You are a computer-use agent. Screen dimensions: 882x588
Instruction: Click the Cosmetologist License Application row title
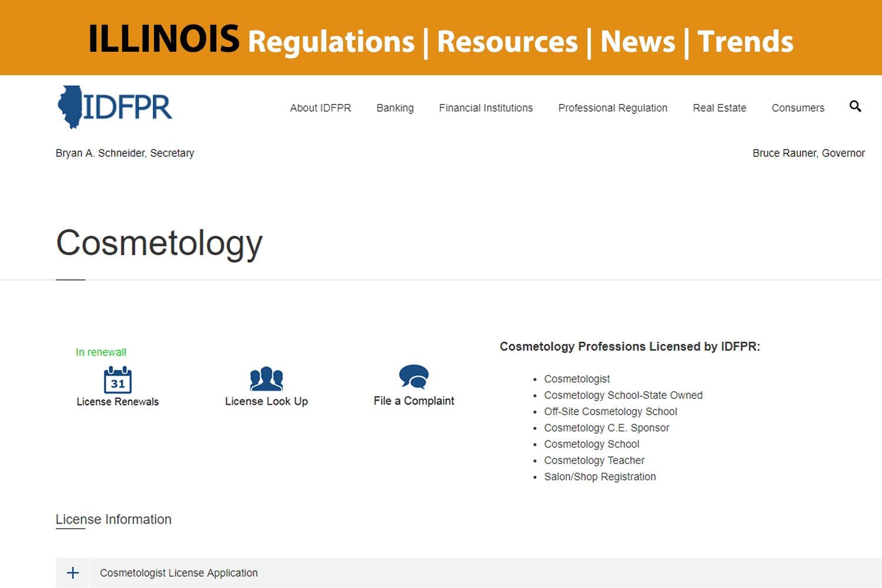179,573
